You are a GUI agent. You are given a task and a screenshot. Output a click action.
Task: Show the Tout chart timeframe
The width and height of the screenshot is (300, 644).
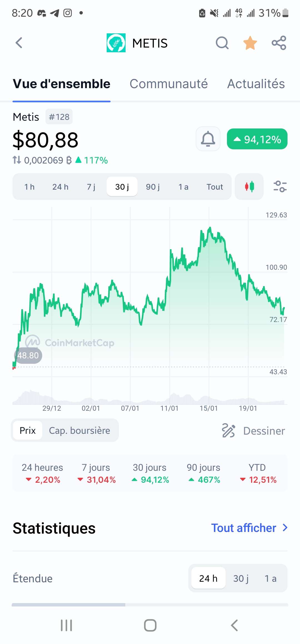pos(214,187)
